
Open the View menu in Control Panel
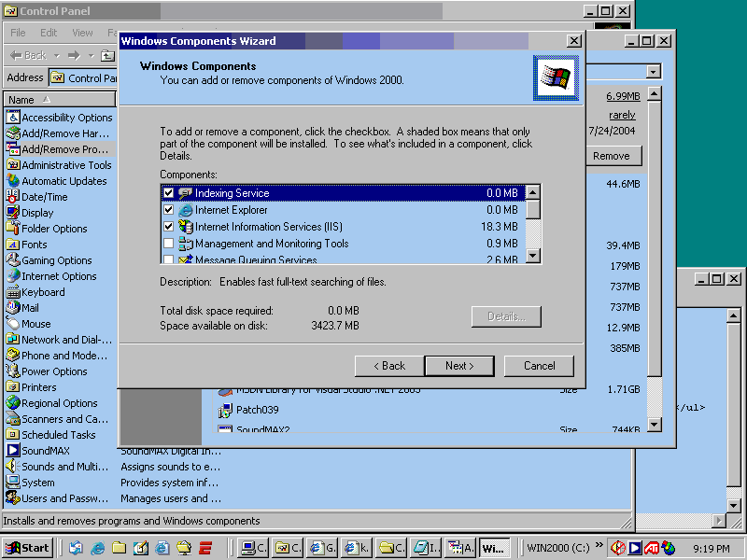pos(82,33)
